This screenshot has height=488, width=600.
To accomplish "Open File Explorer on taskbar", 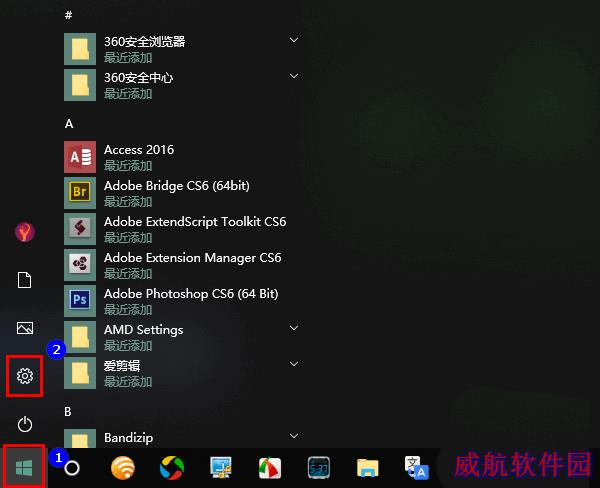I will point(368,468).
